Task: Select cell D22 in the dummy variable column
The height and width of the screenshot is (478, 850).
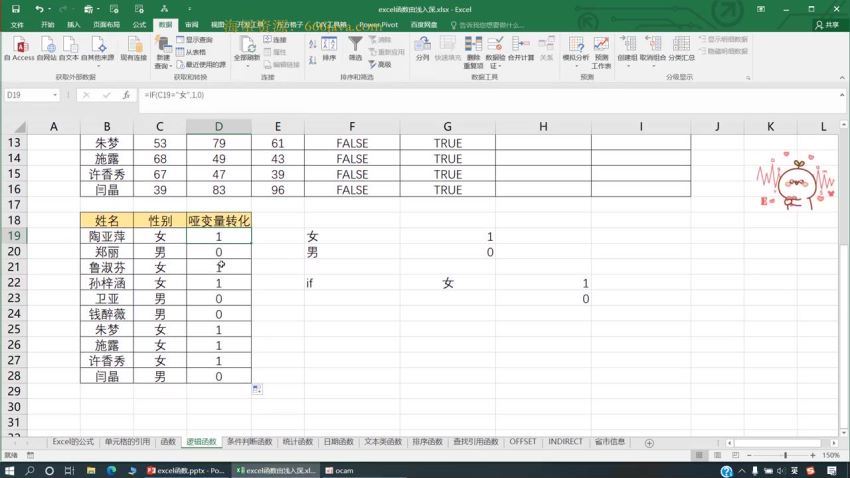Action: 218,283
